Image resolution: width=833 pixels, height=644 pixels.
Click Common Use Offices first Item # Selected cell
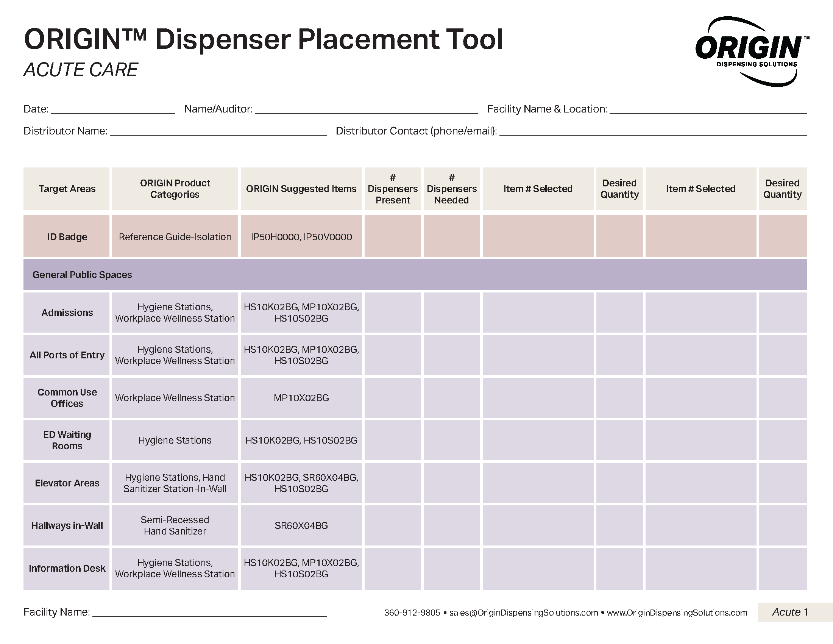538,397
